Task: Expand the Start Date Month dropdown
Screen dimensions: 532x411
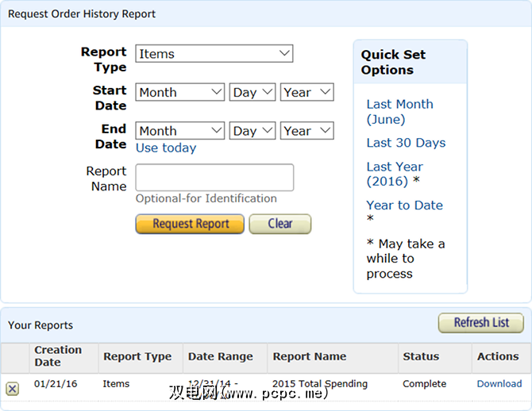Action: pos(180,93)
